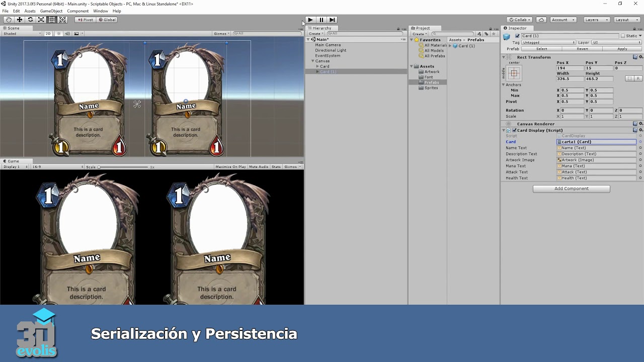Viewport: 644px width, 362px height.
Task: Open Card Display help book icon
Action: point(635,130)
